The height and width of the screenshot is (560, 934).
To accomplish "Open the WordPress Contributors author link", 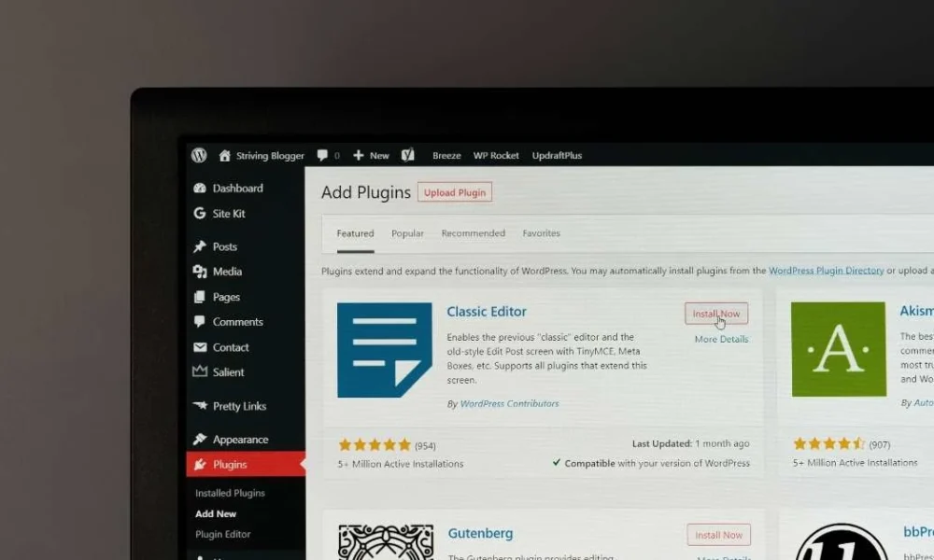I will click(509, 403).
